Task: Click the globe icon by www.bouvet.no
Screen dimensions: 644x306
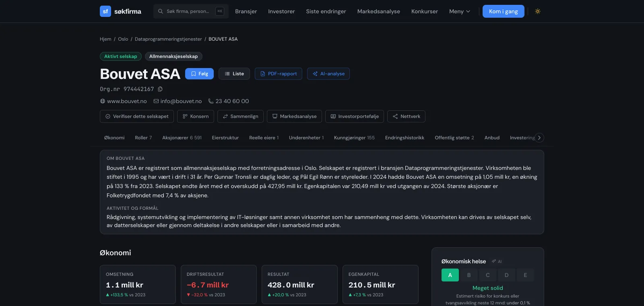Action: coord(103,101)
